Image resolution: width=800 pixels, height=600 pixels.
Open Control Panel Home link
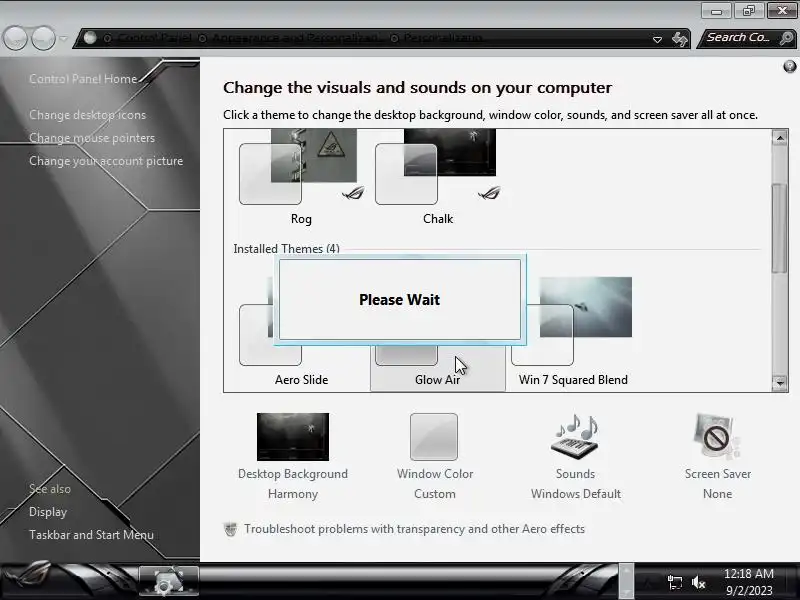click(x=83, y=79)
